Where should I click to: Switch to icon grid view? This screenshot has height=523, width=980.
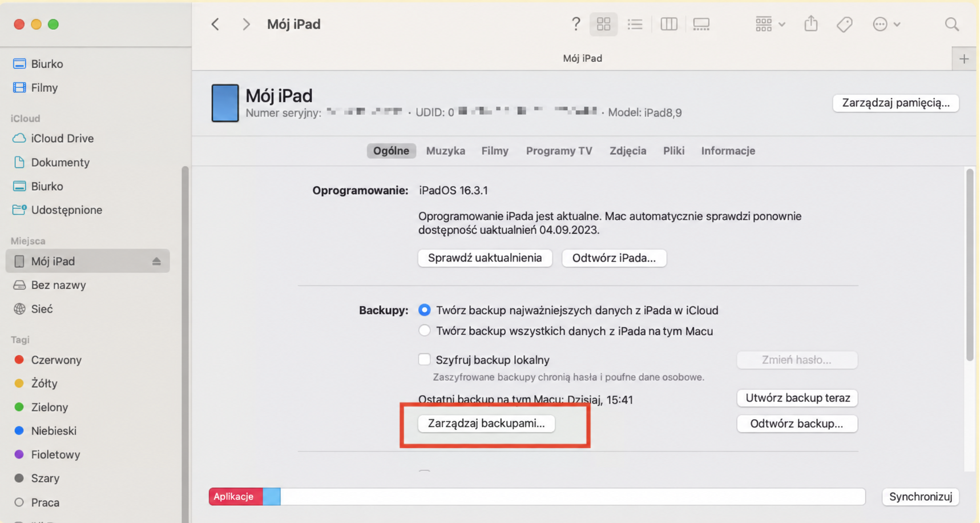point(603,24)
